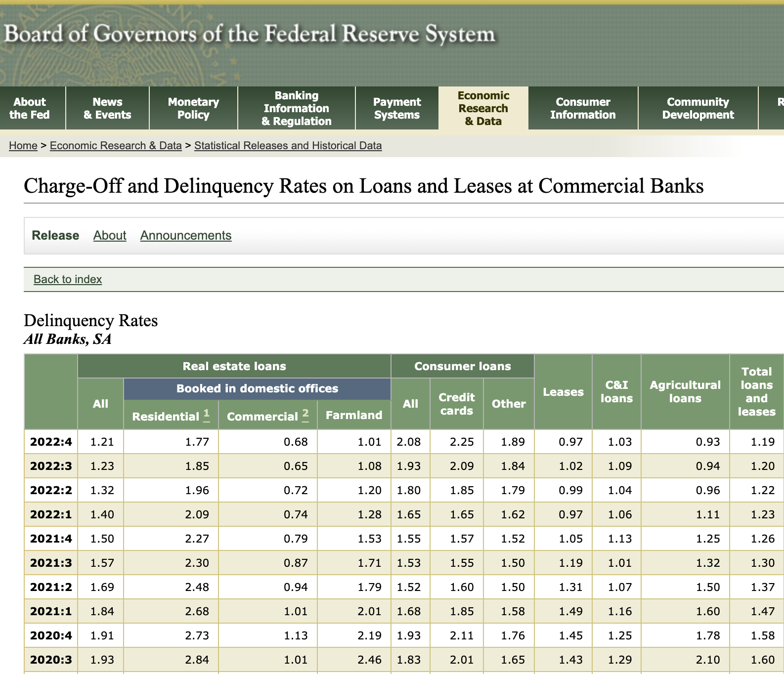Click the Charge-Off and Delinquency Rates title
The height and width of the screenshot is (674, 784).
(364, 186)
